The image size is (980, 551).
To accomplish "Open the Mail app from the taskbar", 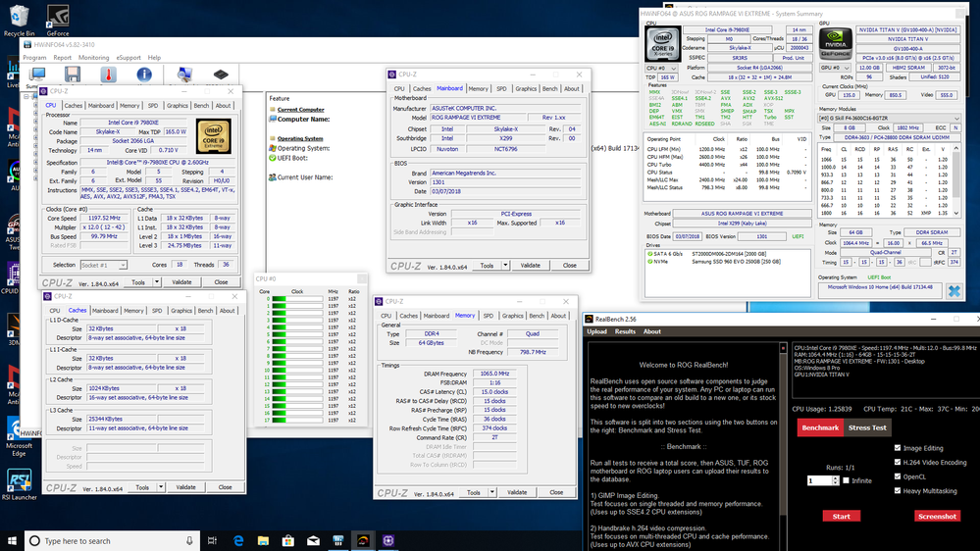I will click(313, 541).
